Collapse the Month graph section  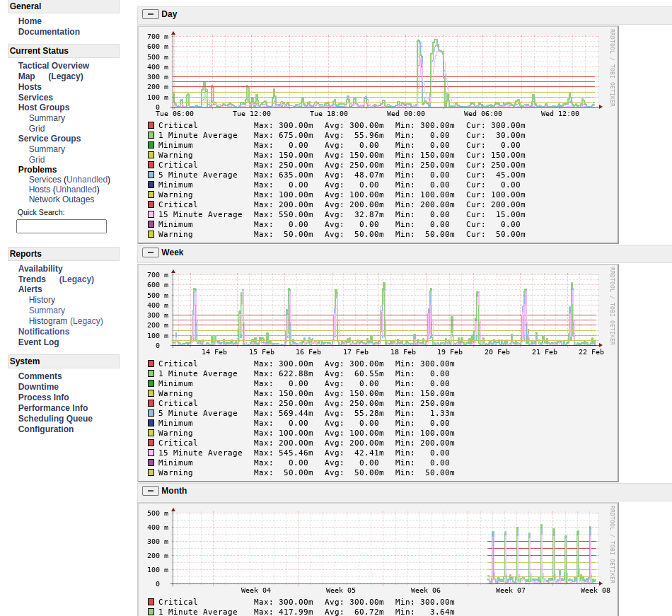coord(151,490)
